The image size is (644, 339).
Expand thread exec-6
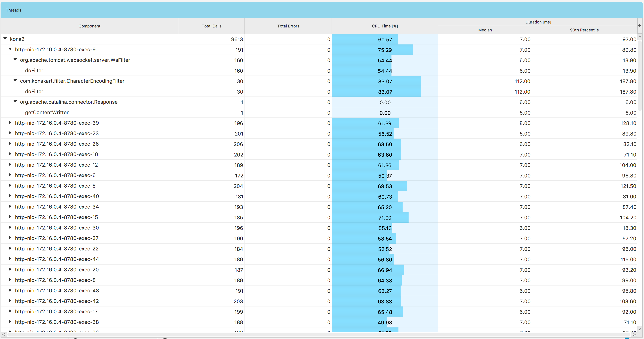click(10, 175)
